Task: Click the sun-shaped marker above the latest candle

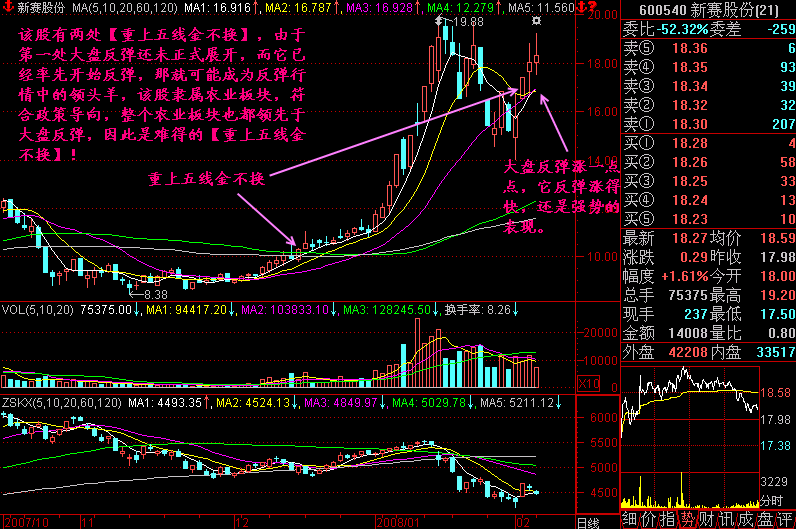Action: click(x=538, y=21)
